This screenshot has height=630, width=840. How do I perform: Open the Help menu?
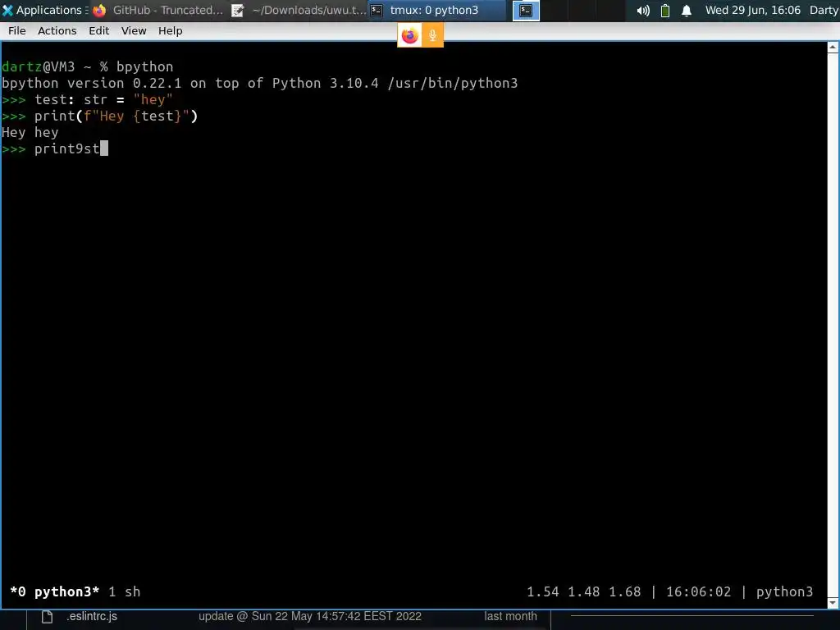[x=170, y=31]
